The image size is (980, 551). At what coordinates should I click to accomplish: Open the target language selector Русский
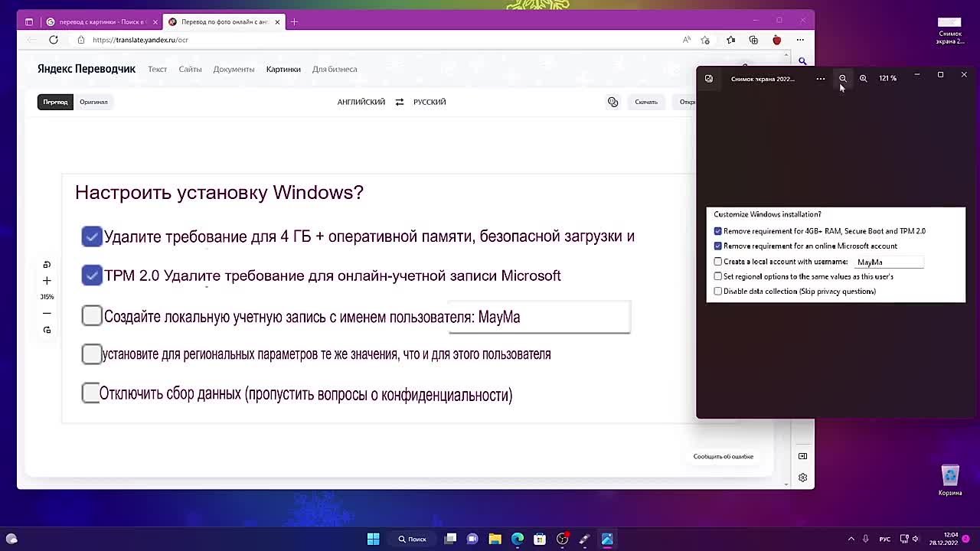coord(430,102)
